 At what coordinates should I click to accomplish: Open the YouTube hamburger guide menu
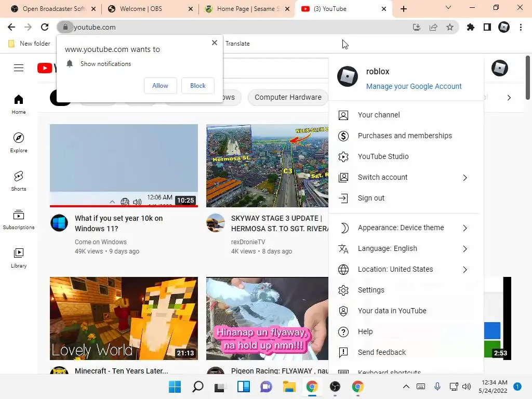(x=19, y=68)
